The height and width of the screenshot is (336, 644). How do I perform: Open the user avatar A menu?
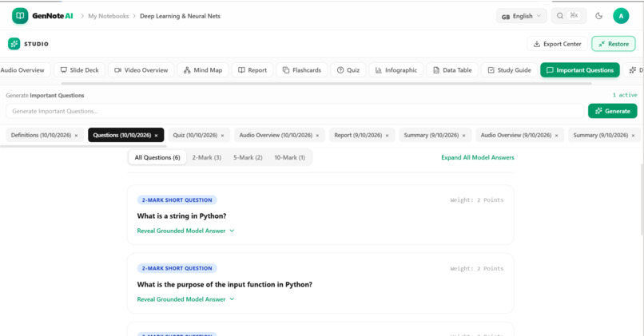pos(621,16)
